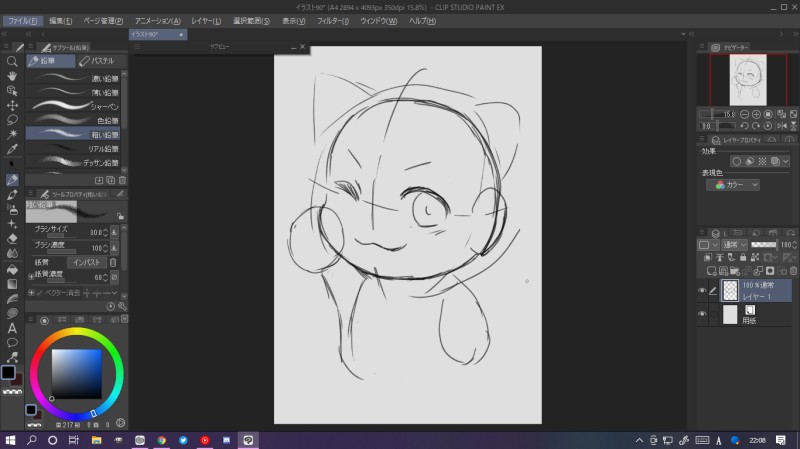Select the Pencil tool in toolbar
Screen dimensions: 800x449
point(12,180)
